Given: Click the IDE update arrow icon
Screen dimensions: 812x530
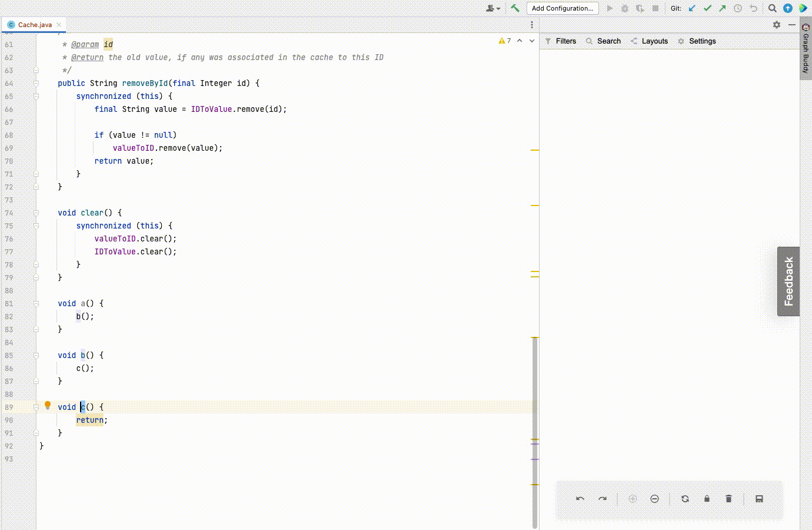Looking at the screenshot, I should pyautogui.click(x=788, y=8).
